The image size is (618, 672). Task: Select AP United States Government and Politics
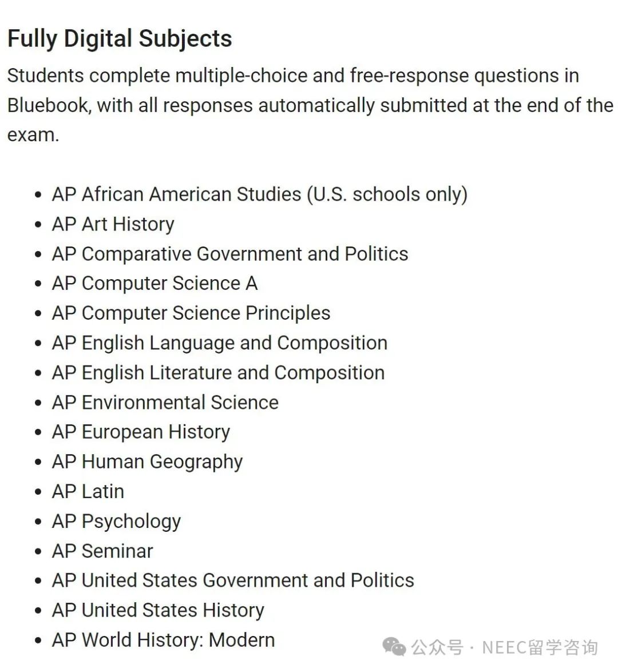pos(233,580)
